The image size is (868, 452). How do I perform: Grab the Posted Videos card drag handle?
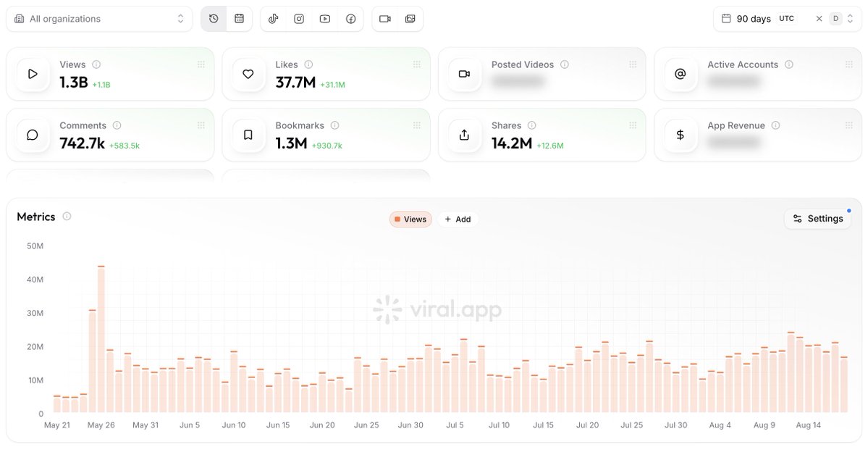633,64
